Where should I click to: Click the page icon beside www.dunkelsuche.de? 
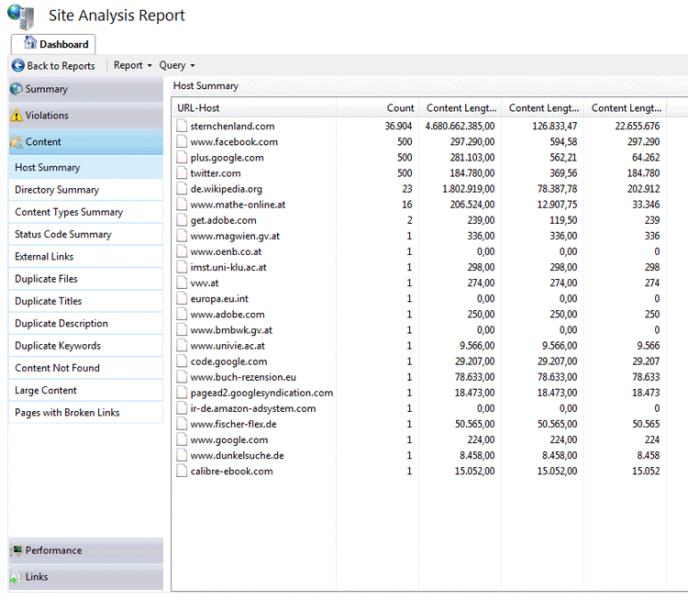point(182,455)
